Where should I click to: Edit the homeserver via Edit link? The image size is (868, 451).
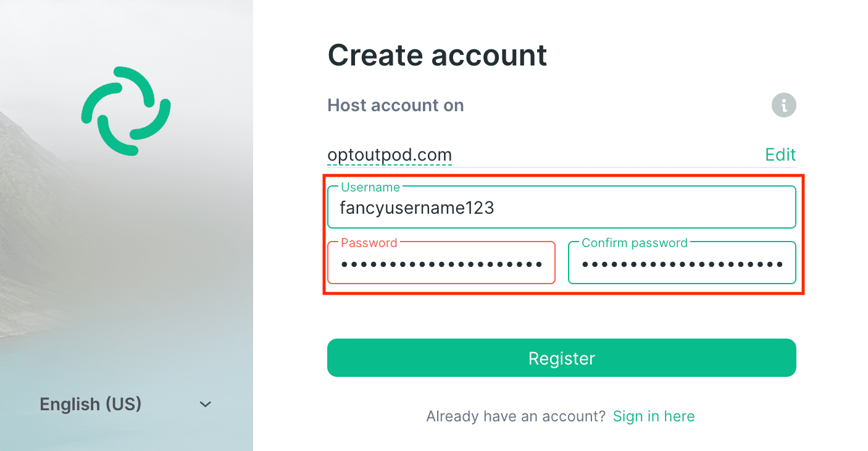coord(780,154)
